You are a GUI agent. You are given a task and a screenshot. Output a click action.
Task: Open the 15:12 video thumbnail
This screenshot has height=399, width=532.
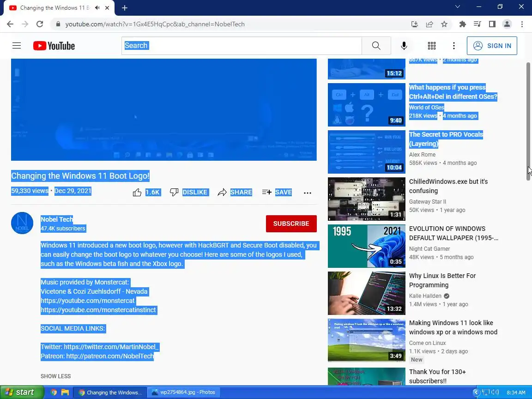(x=366, y=69)
